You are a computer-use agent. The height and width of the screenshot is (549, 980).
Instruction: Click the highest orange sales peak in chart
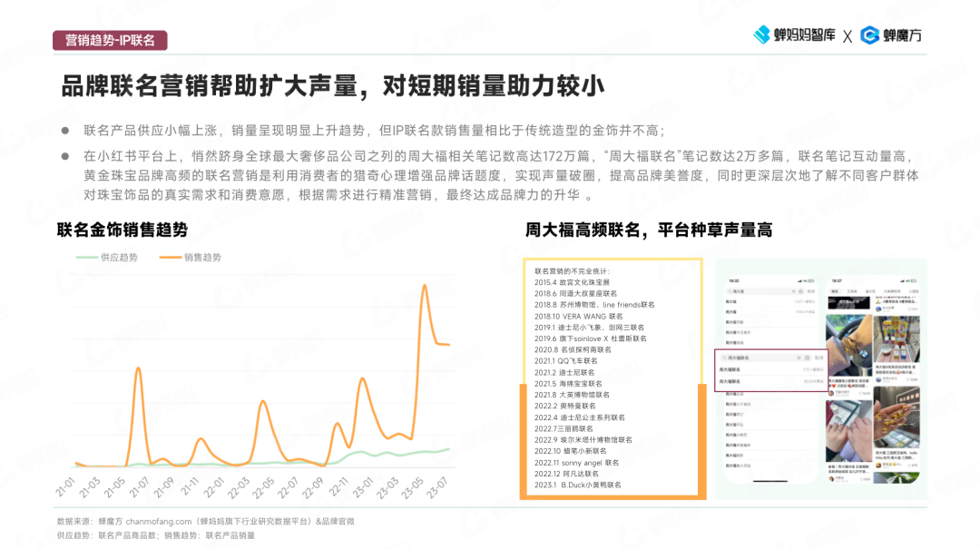(425, 287)
